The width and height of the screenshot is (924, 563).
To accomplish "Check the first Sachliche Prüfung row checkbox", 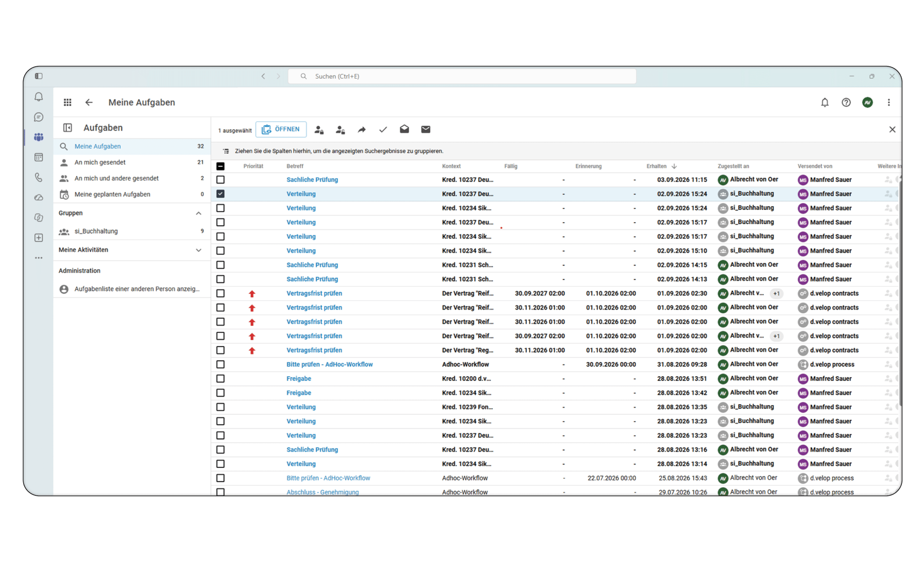I will point(221,180).
